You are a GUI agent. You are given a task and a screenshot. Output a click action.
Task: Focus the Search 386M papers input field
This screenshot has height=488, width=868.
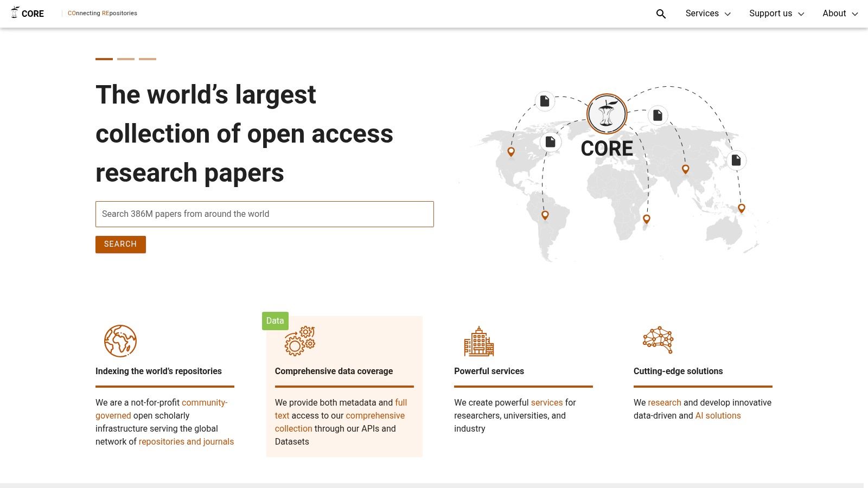pyautogui.click(x=265, y=214)
